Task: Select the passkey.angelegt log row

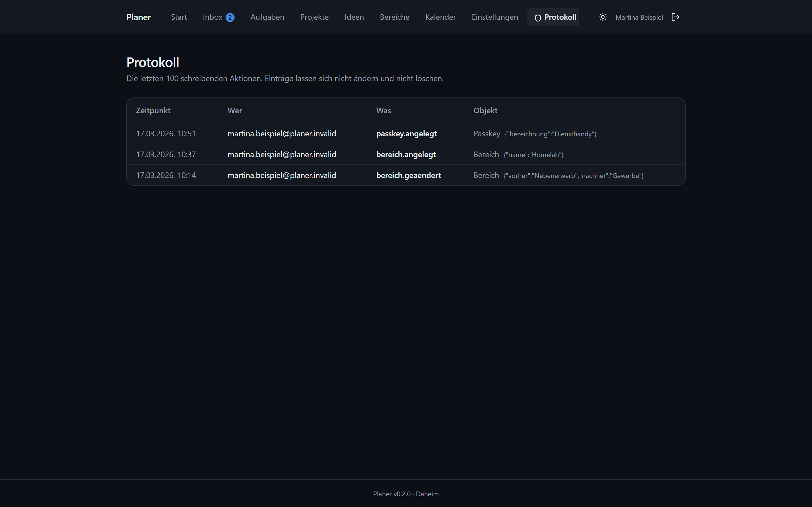Action: point(406,134)
